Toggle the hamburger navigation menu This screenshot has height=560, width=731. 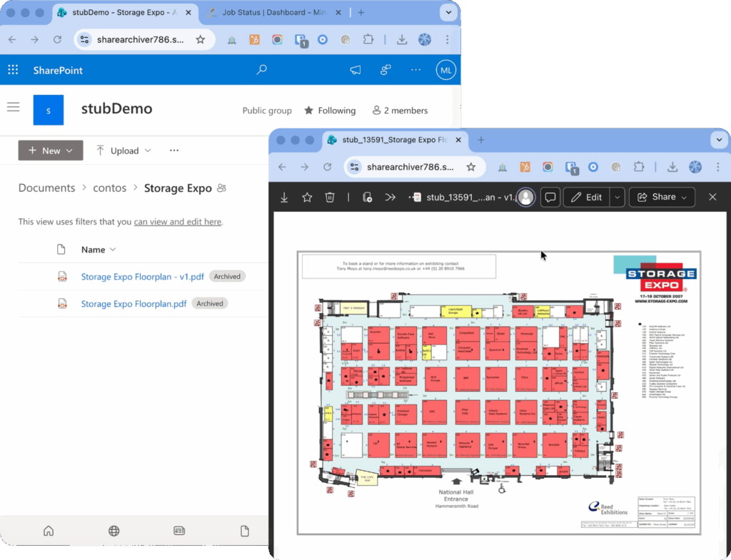[13, 107]
